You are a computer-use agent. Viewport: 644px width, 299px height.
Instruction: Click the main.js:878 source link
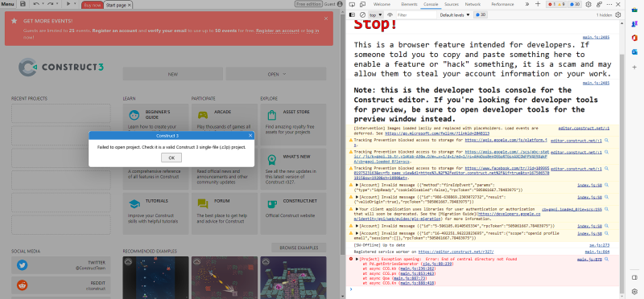[x=589, y=260]
